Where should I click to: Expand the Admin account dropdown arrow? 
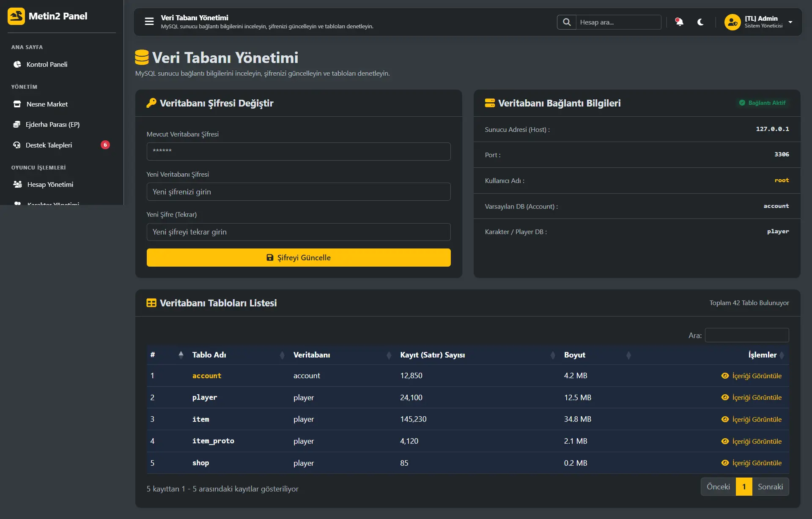(x=790, y=22)
